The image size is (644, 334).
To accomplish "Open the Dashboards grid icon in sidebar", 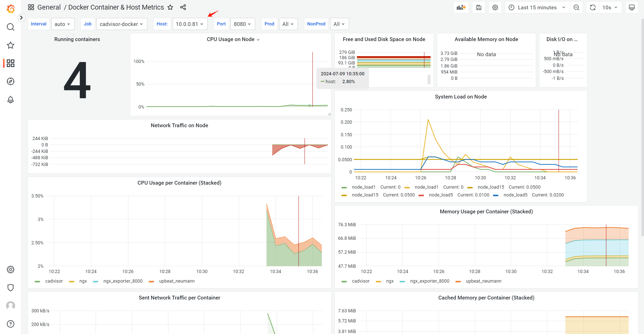I will point(11,63).
